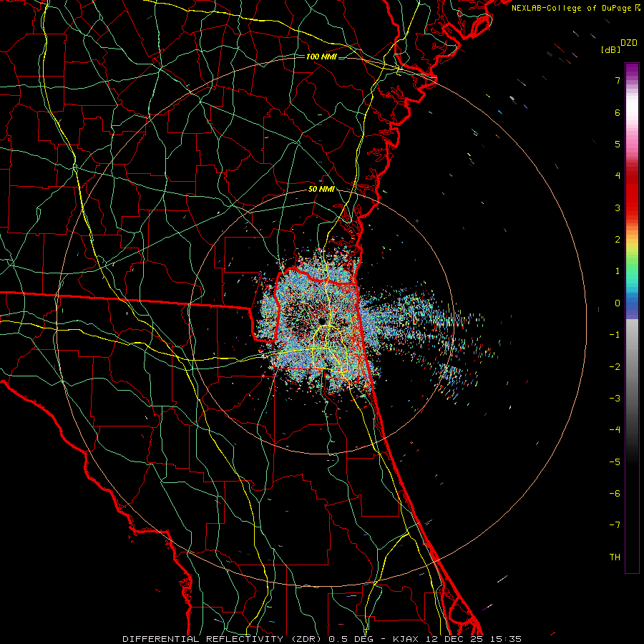Click the 'DZD' legend title
Image resolution: width=644 pixels, height=644 pixels.
[x=629, y=43]
